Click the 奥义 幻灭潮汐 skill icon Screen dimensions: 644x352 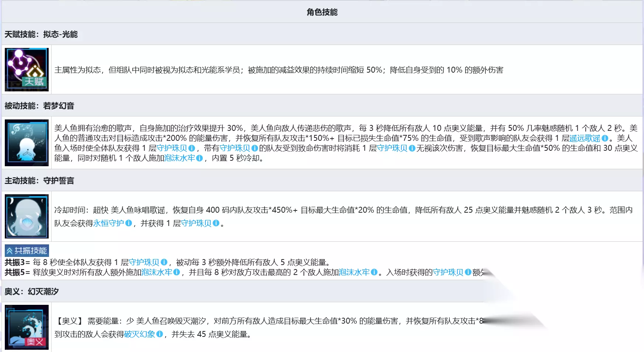[x=27, y=327]
